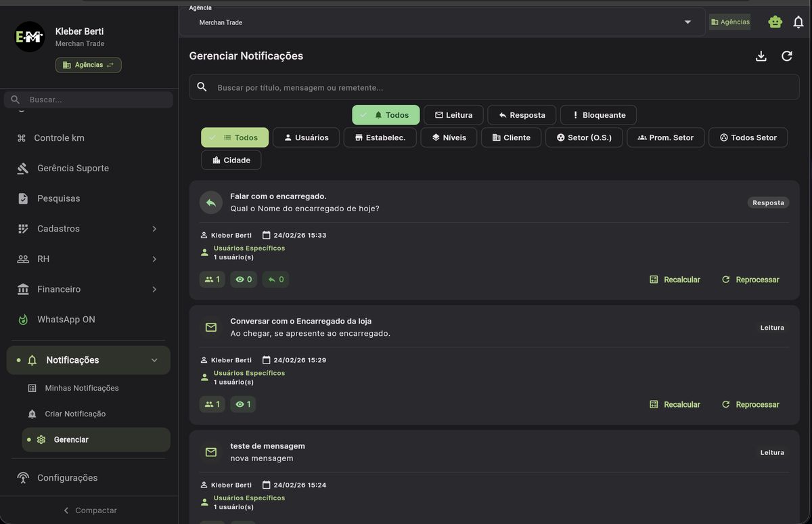Click Recalcular on the first notification
Viewport: 812px width, 524px height.
point(674,279)
